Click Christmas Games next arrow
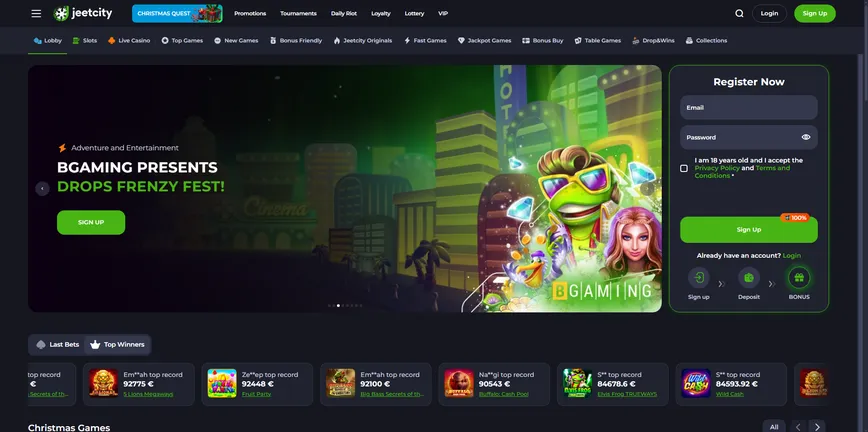868x432 pixels. [x=817, y=427]
